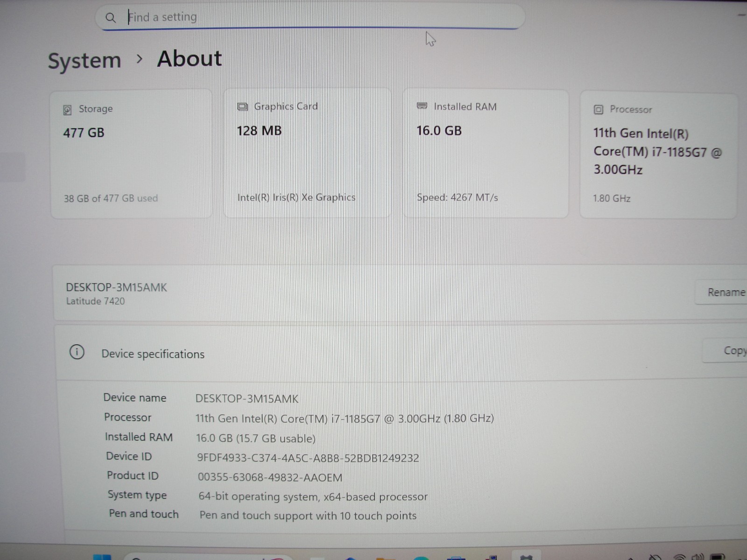Click the Installed RAM card title
Viewport: 747px width, 560px height.
(465, 106)
